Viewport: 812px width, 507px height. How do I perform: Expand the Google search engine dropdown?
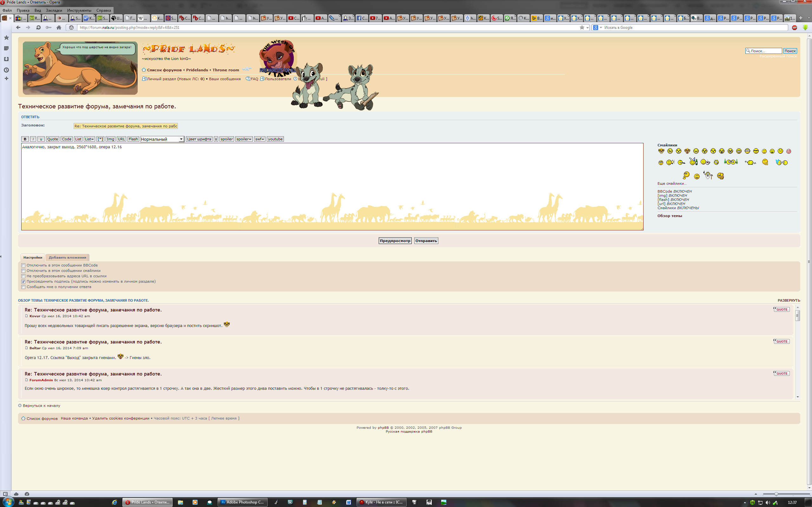pos(601,28)
